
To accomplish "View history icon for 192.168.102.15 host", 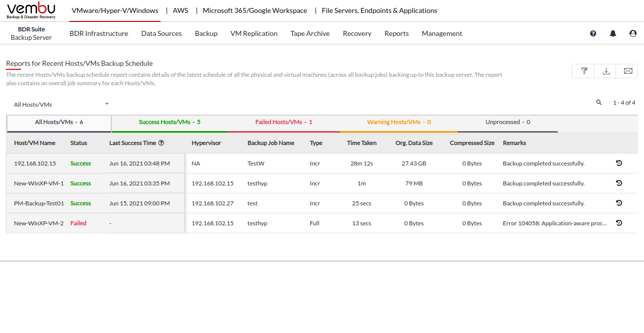I will point(619,163).
